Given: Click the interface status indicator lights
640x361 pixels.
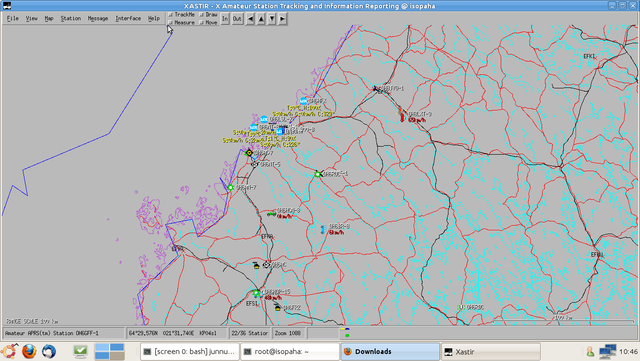Looking at the screenshot, I should pyautogui.click(x=345, y=332).
